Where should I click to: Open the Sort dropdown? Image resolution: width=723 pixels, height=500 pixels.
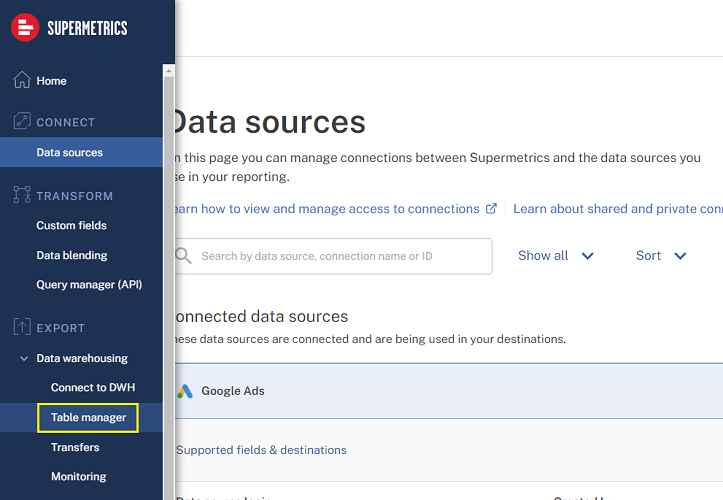[x=661, y=256]
